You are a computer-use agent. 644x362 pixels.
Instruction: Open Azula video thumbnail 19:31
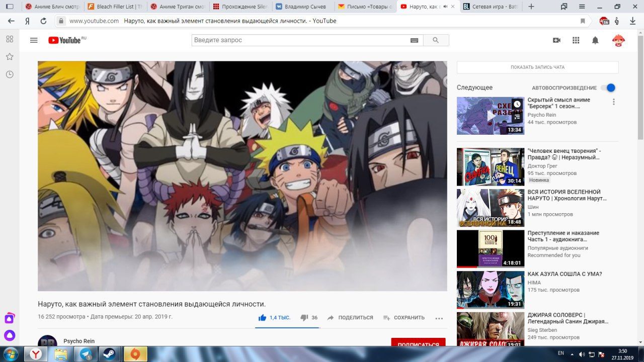[x=490, y=290]
